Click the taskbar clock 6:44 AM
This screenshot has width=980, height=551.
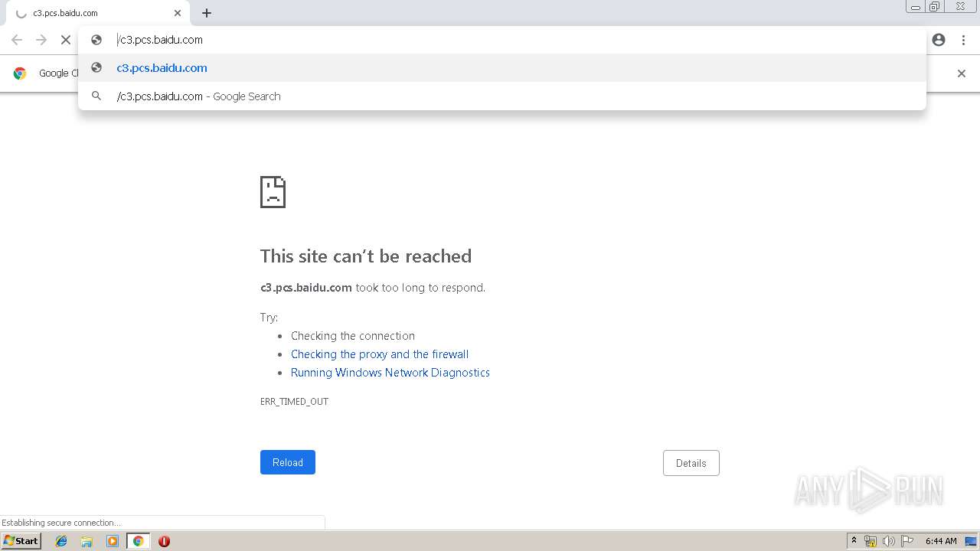pos(941,541)
